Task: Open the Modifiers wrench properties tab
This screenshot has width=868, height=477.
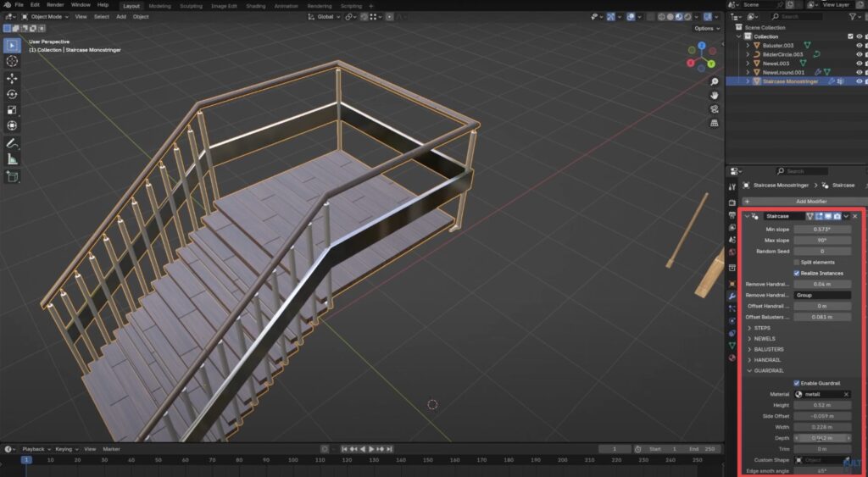Action: [x=732, y=297]
